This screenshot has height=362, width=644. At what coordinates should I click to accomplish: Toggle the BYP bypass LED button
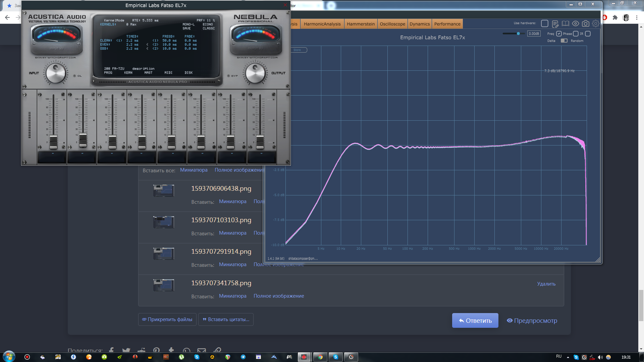(x=229, y=76)
